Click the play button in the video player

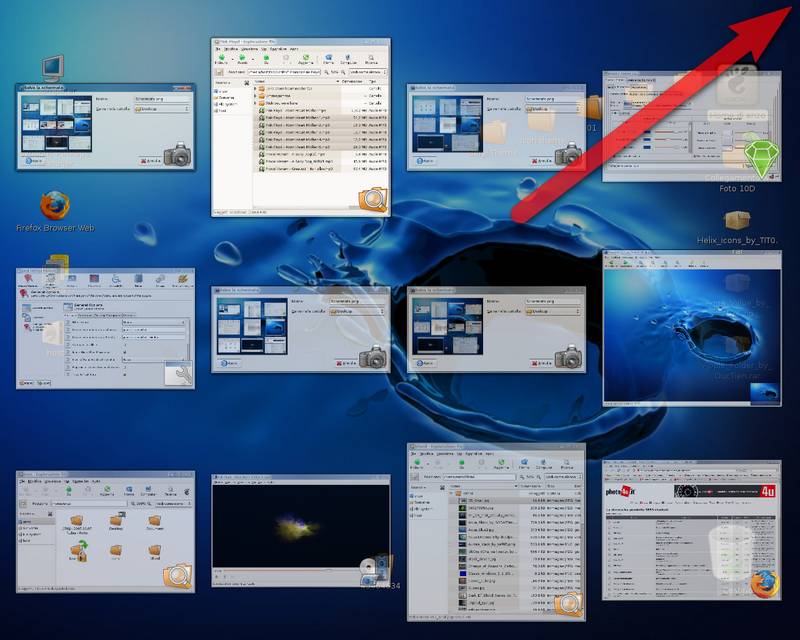(x=216, y=577)
